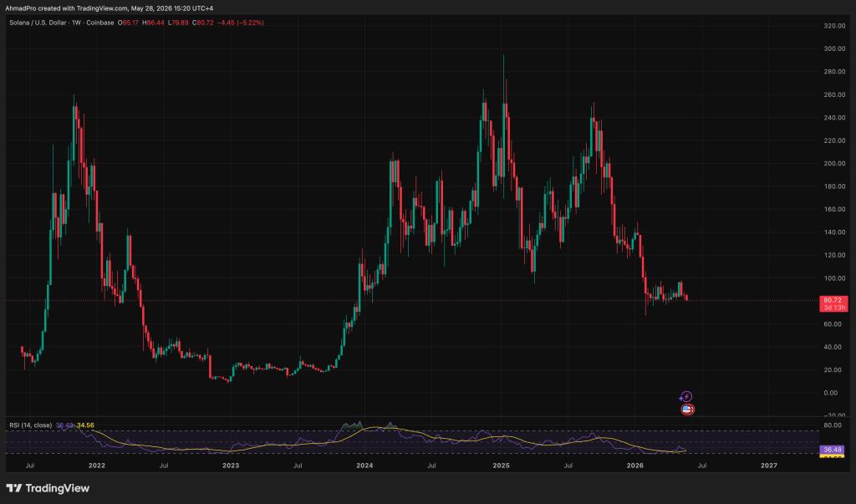The width and height of the screenshot is (856, 504).
Task: Click the 2023 label on the time axis
Action: point(231,466)
